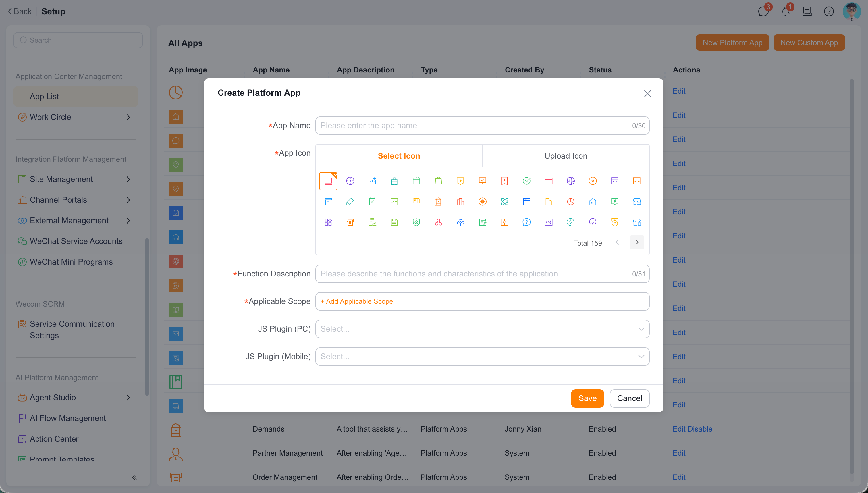This screenshot has height=493, width=868.
Task: Open the notification bell
Action: point(786,11)
